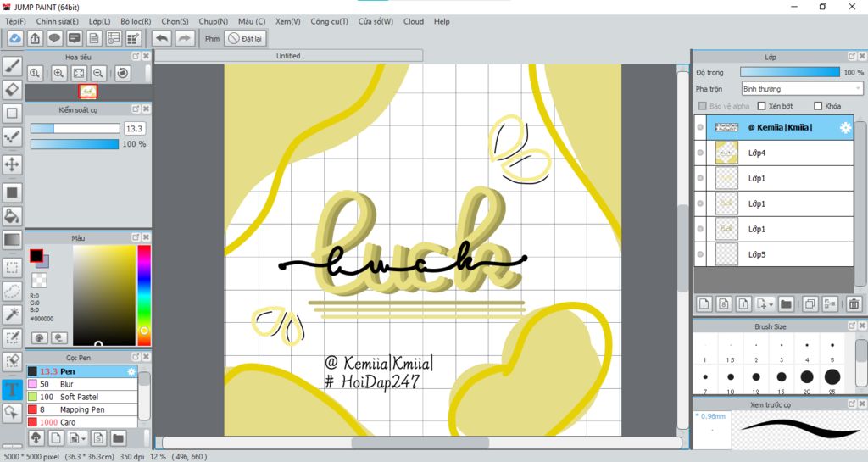Fit canvas to window in Navigator

point(79,73)
